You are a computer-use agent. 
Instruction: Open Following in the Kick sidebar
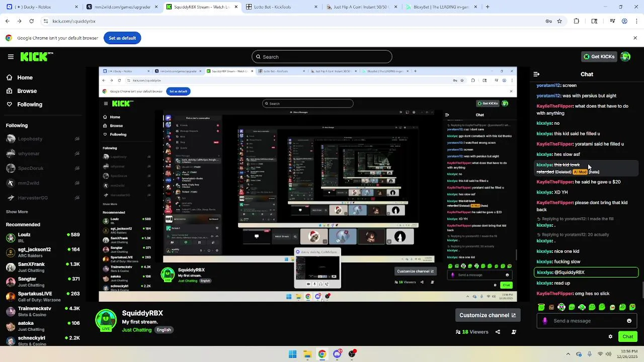(24, 104)
